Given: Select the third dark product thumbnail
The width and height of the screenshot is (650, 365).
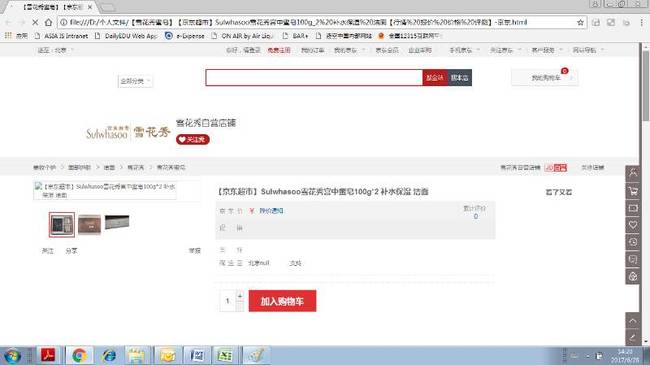Looking at the screenshot, I should point(117,222).
